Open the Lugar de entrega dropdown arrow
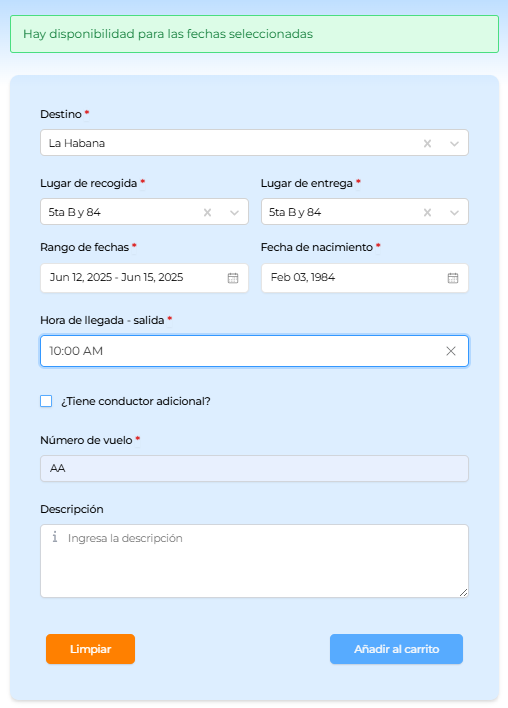Image resolution: width=508 pixels, height=708 pixels. (454, 212)
